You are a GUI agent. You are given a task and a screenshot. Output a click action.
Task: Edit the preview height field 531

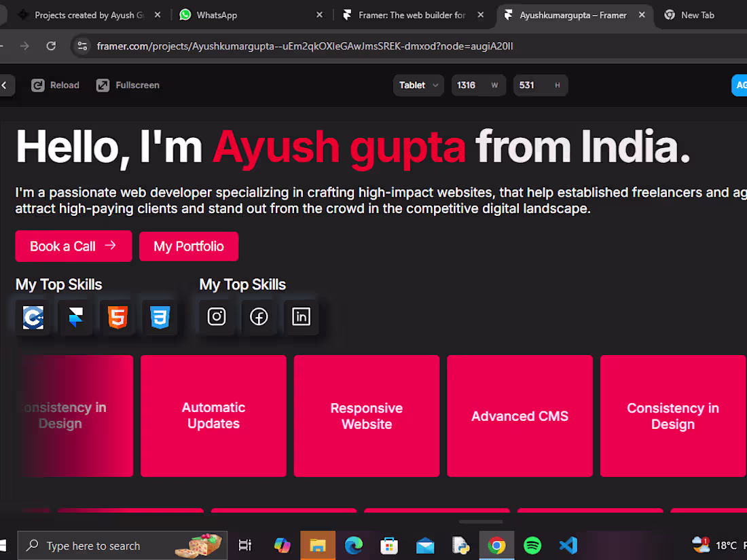pyautogui.click(x=541, y=86)
